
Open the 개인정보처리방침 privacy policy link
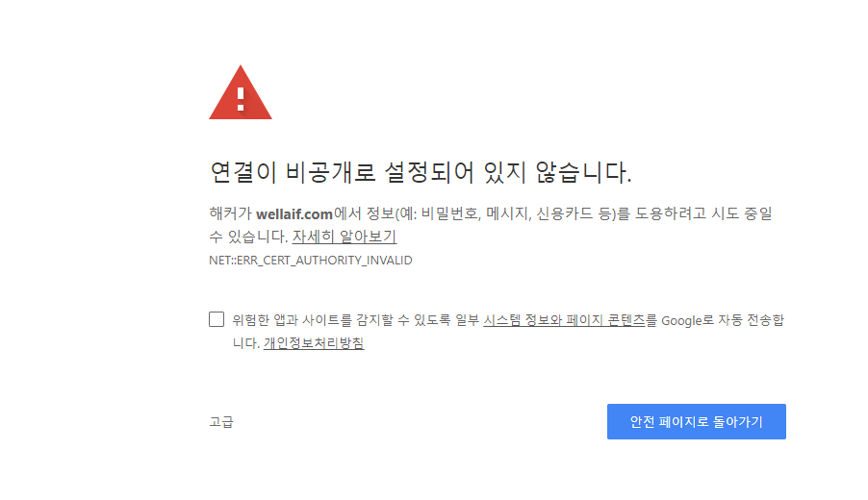pyautogui.click(x=314, y=343)
